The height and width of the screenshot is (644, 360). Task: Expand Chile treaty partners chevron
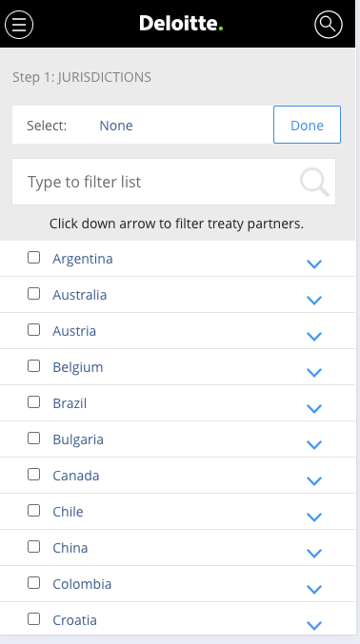(314, 517)
